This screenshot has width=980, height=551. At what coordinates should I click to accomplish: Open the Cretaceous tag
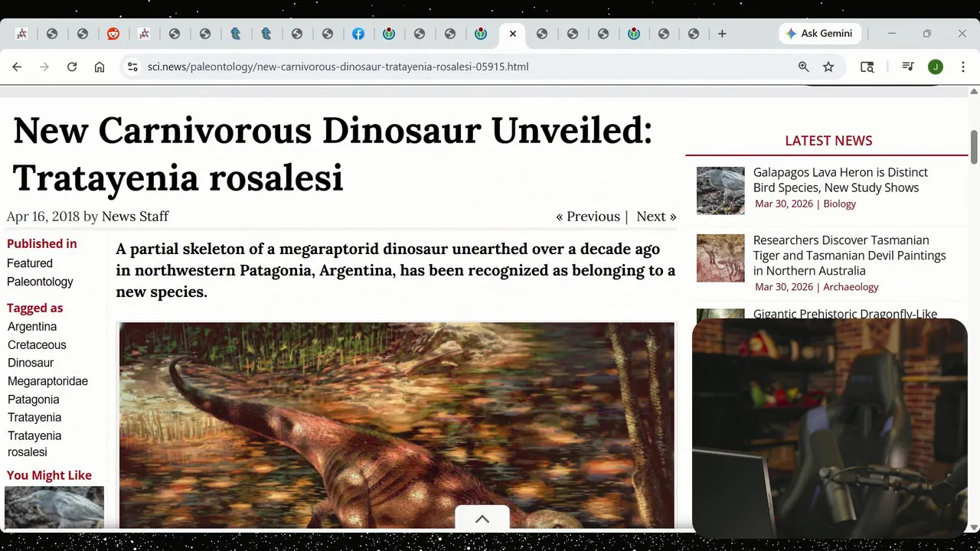pos(37,345)
